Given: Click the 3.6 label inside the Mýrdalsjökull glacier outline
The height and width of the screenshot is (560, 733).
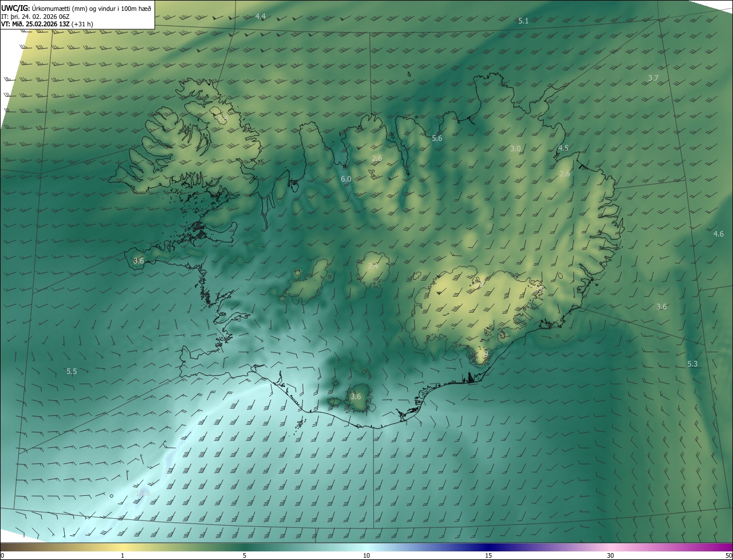Looking at the screenshot, I should pos(356,397).
